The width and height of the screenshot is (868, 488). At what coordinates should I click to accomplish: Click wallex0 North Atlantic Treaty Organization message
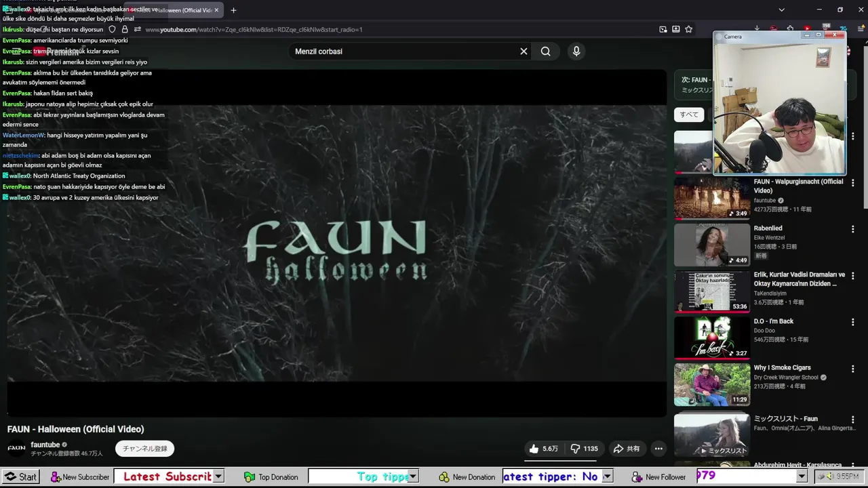pyautogui.click(x=64, y=176)
